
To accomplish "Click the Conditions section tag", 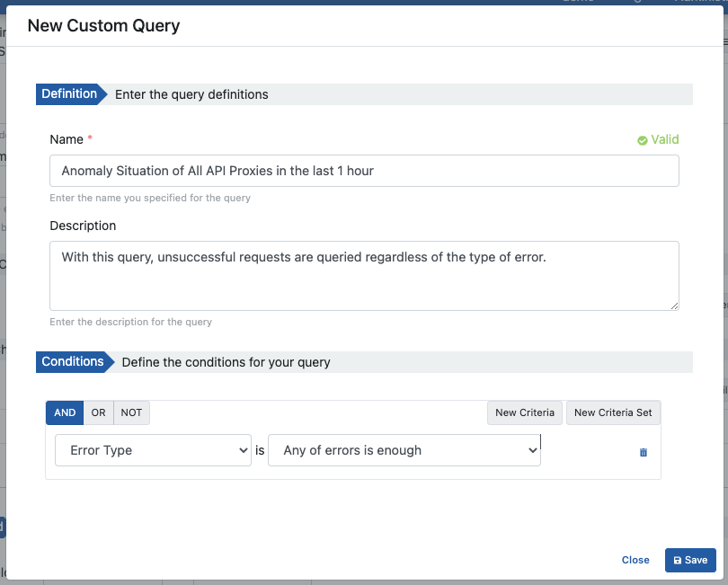I will point(73,362).
